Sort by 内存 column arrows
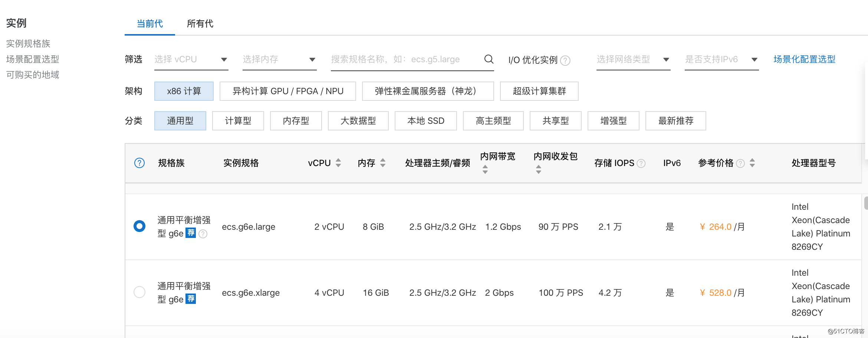Viewport: 868px width, 338px height. pos(383,163)
